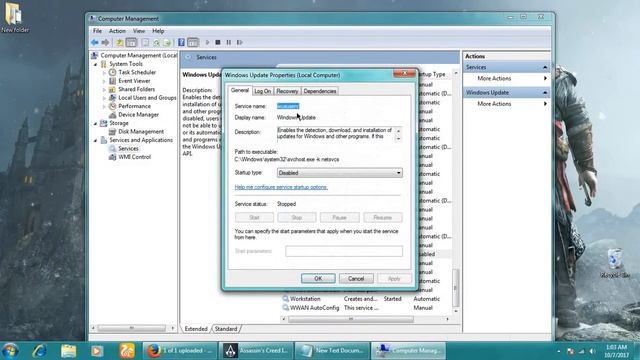This screenshot has width=640, height=360.
Task: Click the Back arrow toolbar icon
Action: pyautogui.click(x=95, y=42)
